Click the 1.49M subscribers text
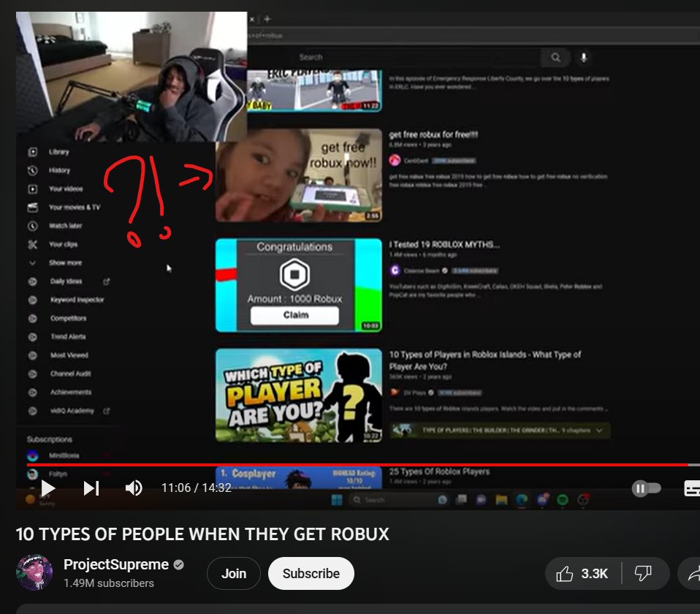Image resolution: width=700 pixels, height=614 pixels. point(108,583)
